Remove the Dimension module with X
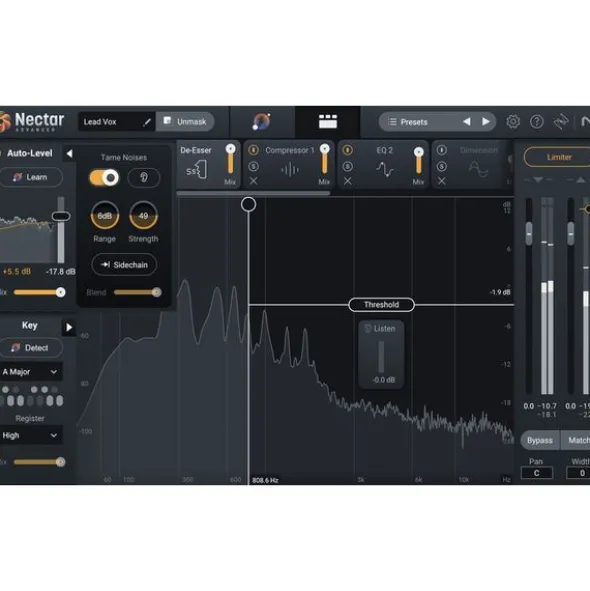 pyautogui.click(x=441, y=181)
